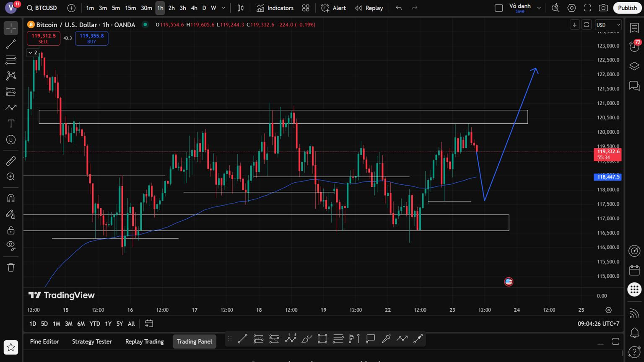This screenshot has width=644, height=362.
Task: Hide all drawings with eye icon
Action: click(x=11, y=246)
